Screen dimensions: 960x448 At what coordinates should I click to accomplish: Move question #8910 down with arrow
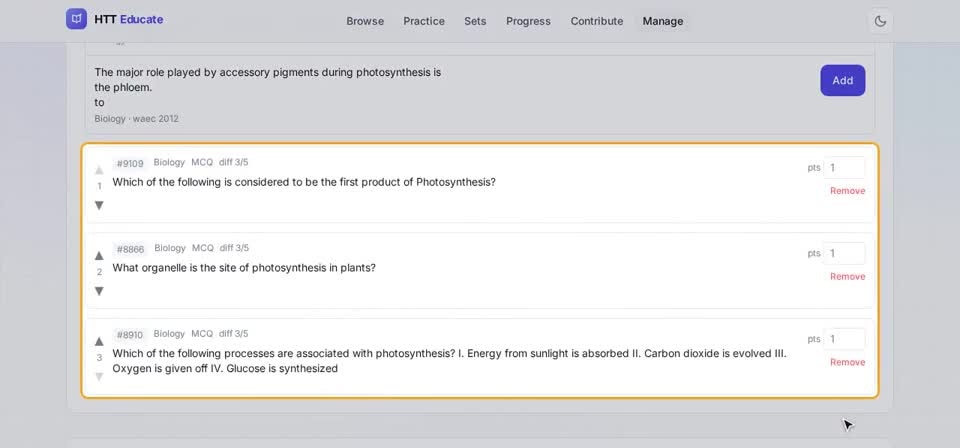99,376
